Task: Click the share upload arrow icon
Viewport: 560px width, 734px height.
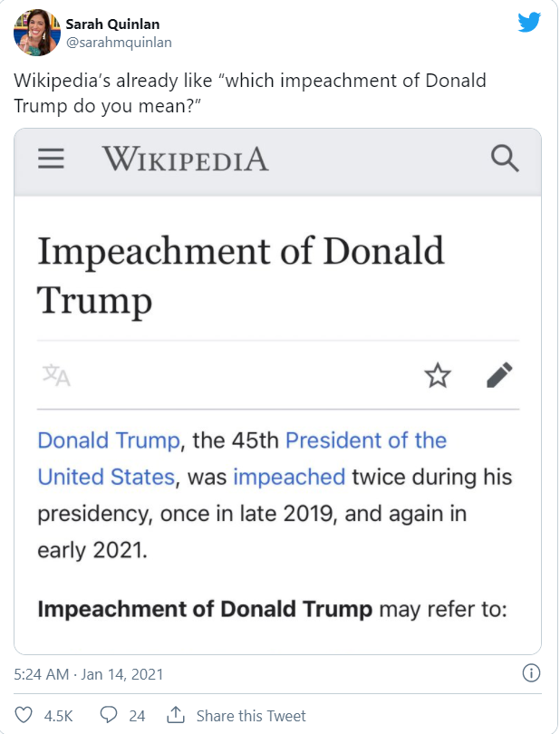Action: click(x=176, y=715)
